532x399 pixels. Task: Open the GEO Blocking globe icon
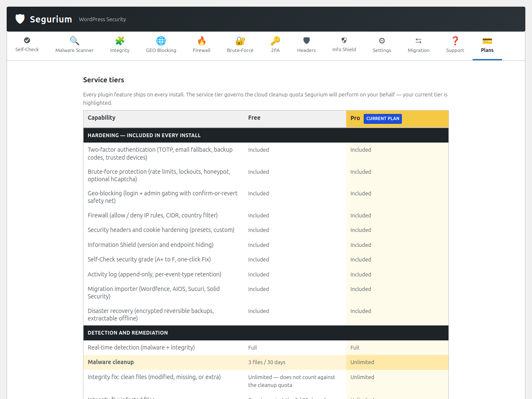[x=161, y=41]
